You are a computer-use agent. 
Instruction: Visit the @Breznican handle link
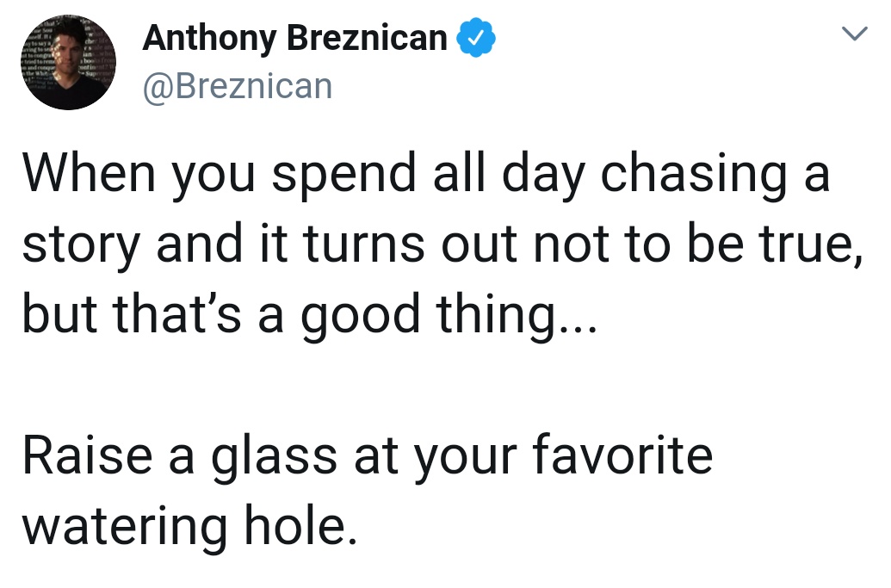238,86
